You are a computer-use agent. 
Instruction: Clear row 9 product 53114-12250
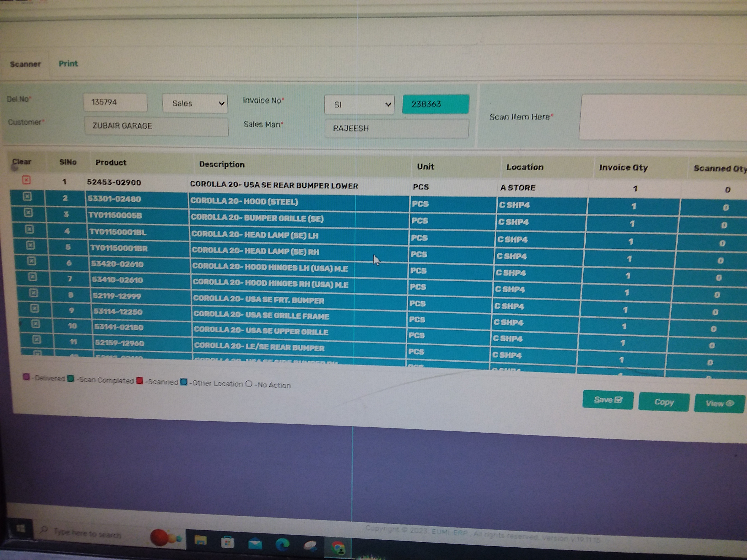pyautogui.click(x=35, y=308)
